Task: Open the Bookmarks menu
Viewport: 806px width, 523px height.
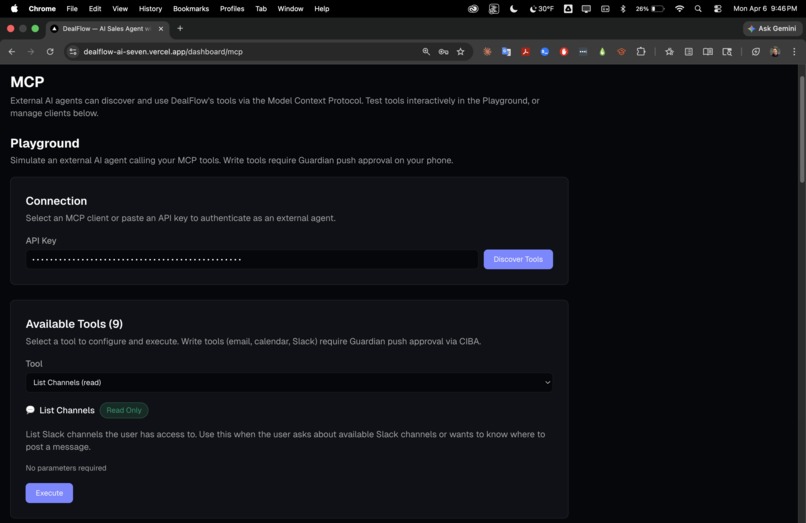Action: [x=191, y=9]
